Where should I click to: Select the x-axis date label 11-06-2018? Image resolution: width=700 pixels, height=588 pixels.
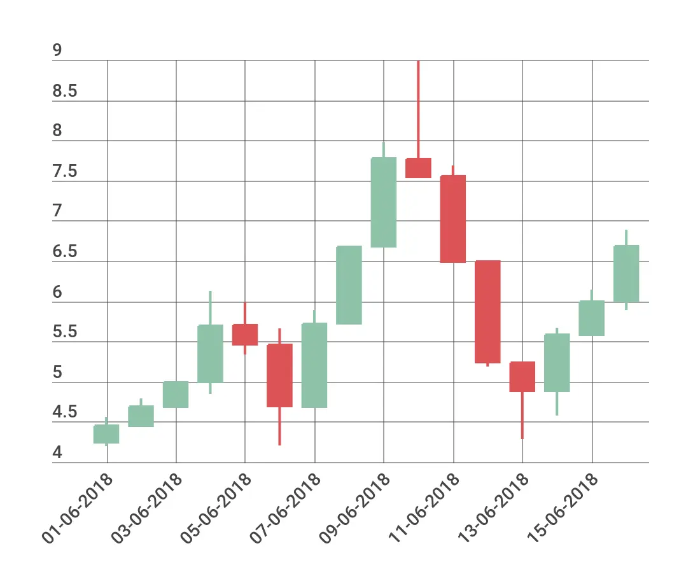coord(424,508)
